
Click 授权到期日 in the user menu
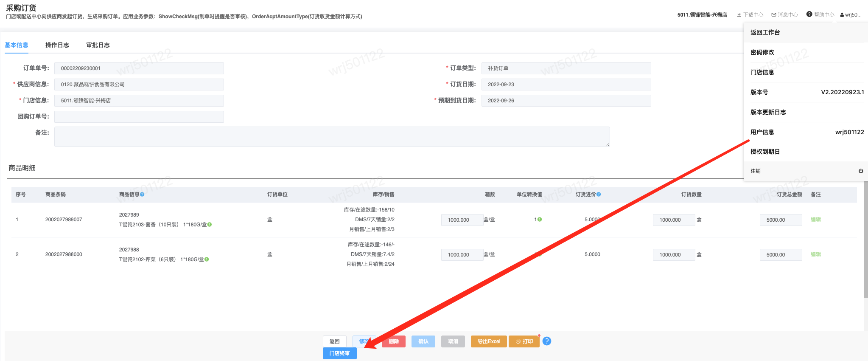806,152
